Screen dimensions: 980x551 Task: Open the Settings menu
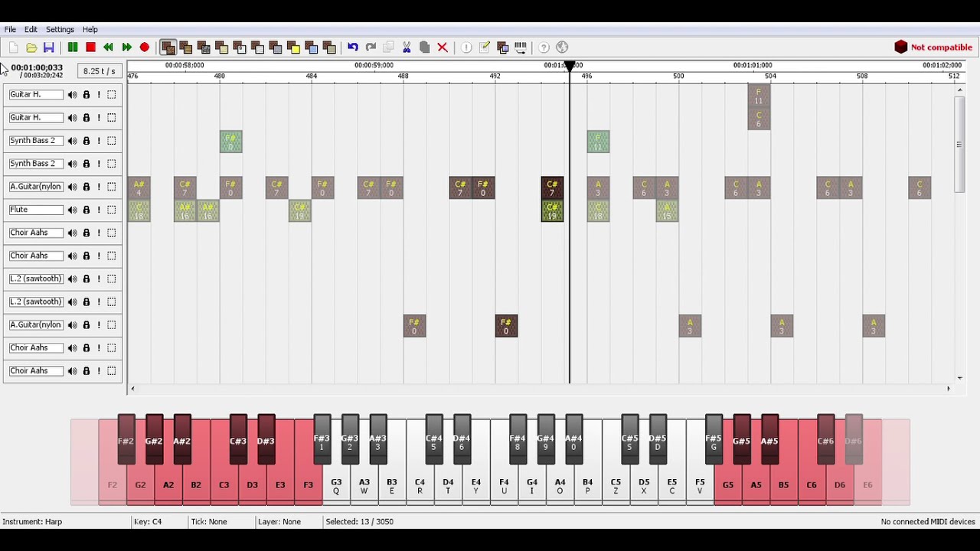tap(60, 30)
